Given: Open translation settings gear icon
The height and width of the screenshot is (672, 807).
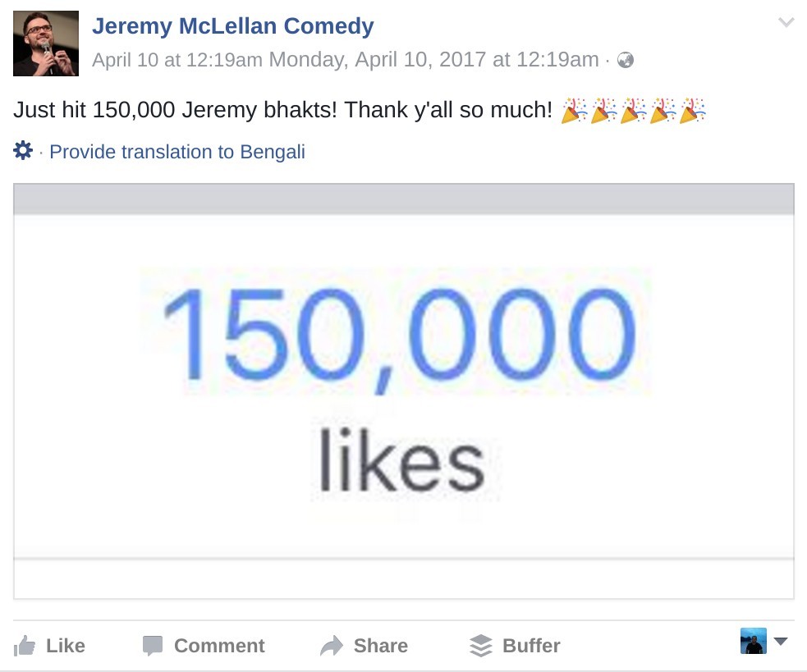Looking at the screenshot, I should pyautogui.click(x=23, y=151).
